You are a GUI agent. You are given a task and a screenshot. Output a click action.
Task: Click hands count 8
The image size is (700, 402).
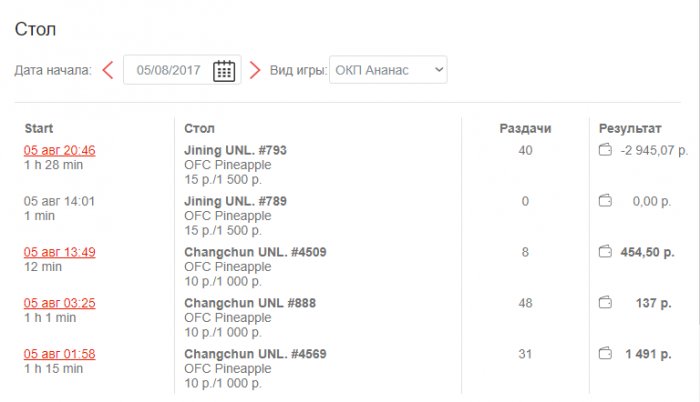click(x=525, y=252)
